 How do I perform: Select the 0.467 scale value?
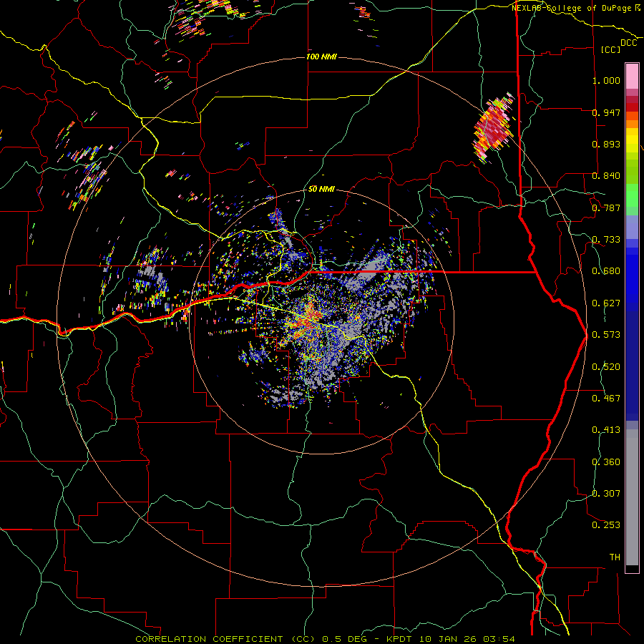click(606, 399)
